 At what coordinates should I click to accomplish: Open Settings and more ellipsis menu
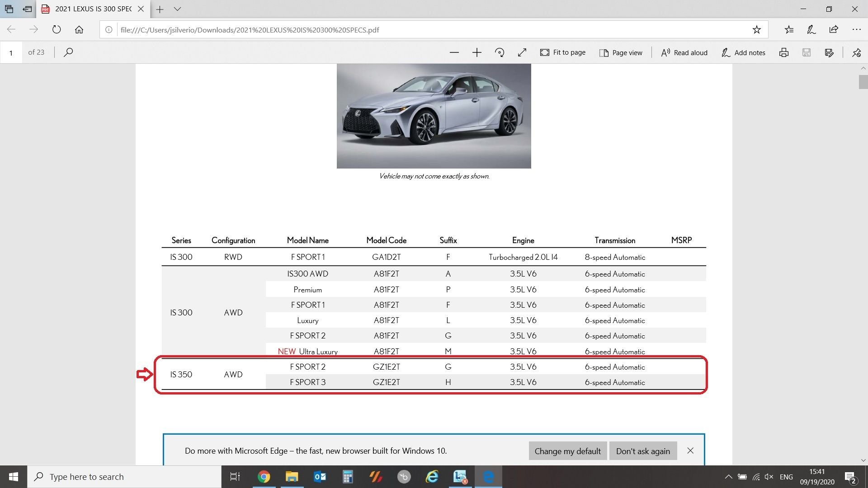pos(856,30)
